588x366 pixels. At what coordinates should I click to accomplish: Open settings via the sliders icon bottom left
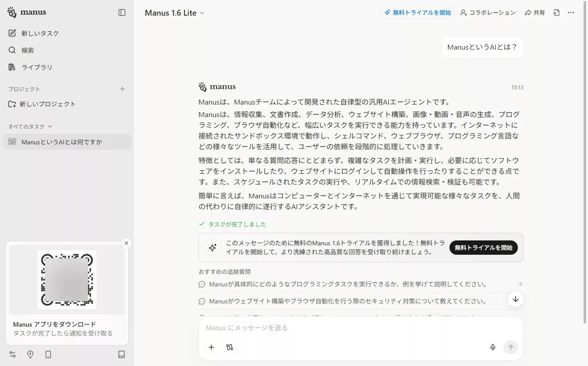click(x=12, y=354)
